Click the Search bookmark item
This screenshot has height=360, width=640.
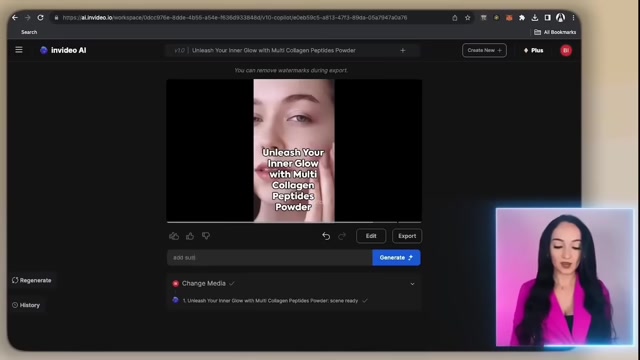click(x=29, y=32)
